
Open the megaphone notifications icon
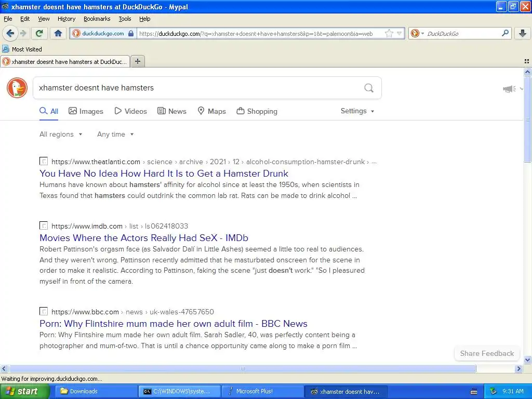[x=509, y=89]
